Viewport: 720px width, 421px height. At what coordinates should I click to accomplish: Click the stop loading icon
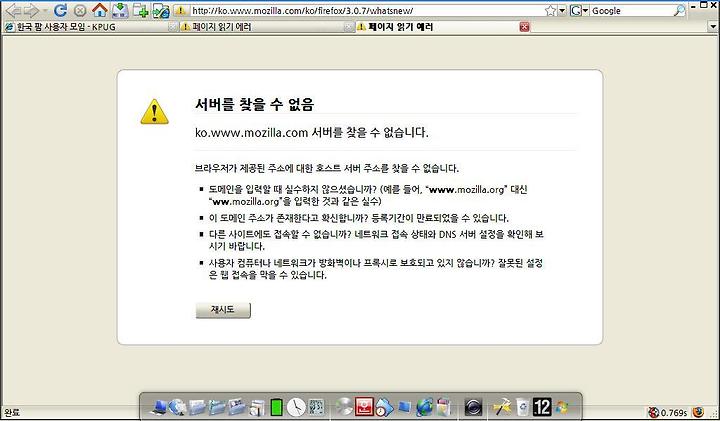click(80, 11)
